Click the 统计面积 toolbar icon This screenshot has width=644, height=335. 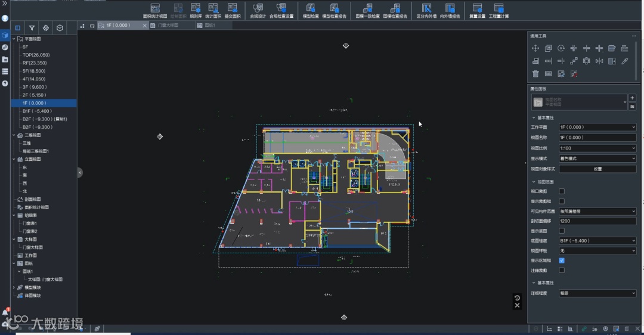coord(213,11)
